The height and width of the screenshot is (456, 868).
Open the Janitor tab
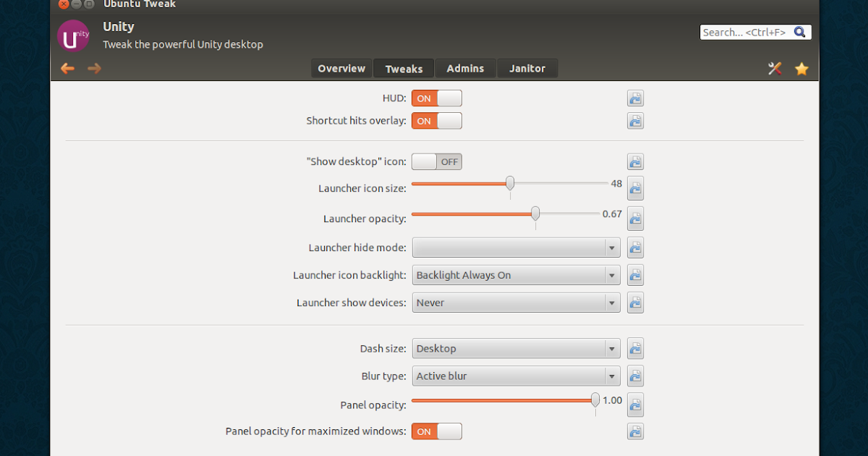pos(527,68)
